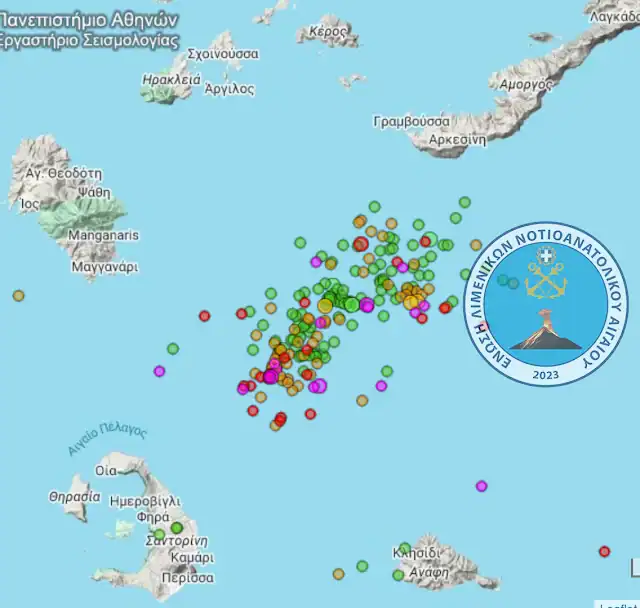Viewport: 640px width, 608px height.
Task: Select the magenta earthquake marker northeast of Anafi
Action: point(481,486)
